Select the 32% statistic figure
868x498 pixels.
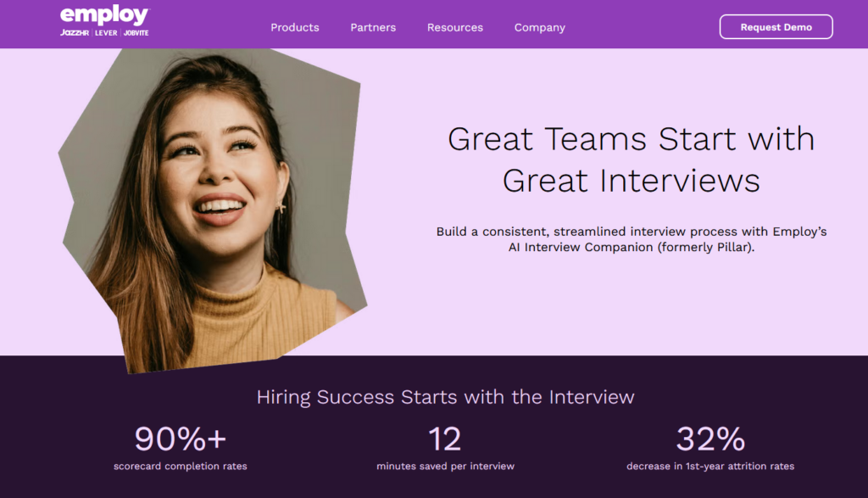(710, 439)
